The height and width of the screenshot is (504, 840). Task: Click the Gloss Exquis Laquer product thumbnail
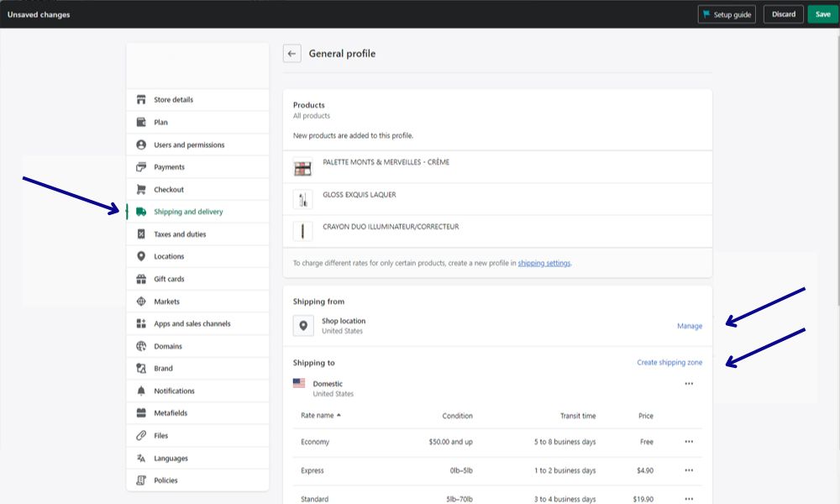(x=302, y=200)
